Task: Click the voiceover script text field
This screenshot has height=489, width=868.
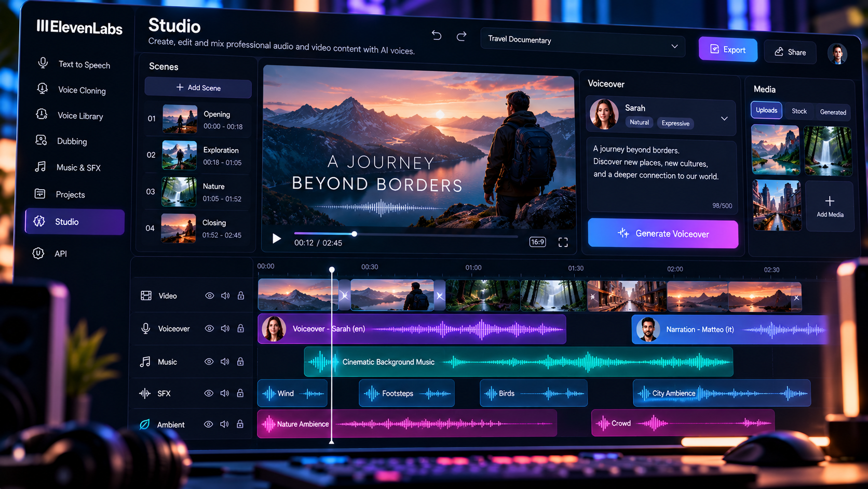Action: [662, 176]
